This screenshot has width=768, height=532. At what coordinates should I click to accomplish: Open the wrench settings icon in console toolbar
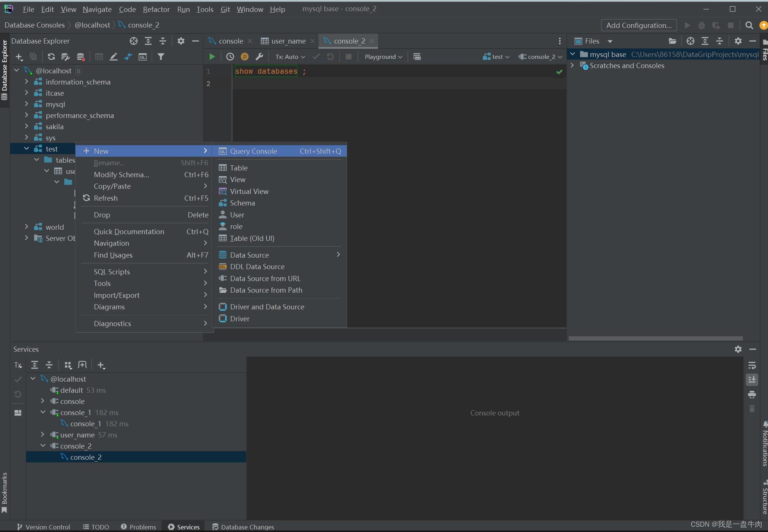click(x=259, y=57)
